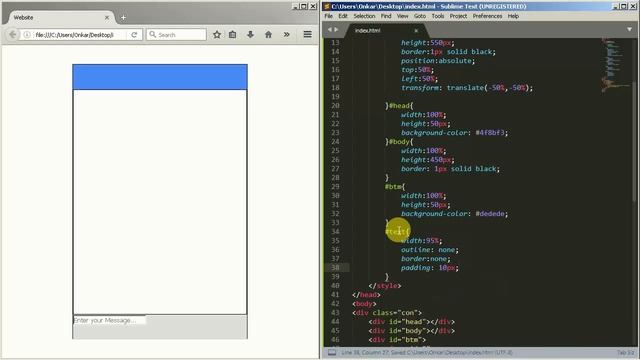Viewport: 640px width, 360px height.
Task: Close the index.html tab
Action: tap(416, 31)
